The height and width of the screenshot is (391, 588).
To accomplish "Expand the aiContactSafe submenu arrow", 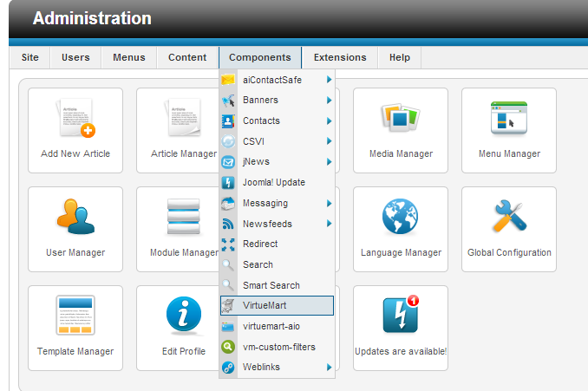I will (x=329, y=80).
